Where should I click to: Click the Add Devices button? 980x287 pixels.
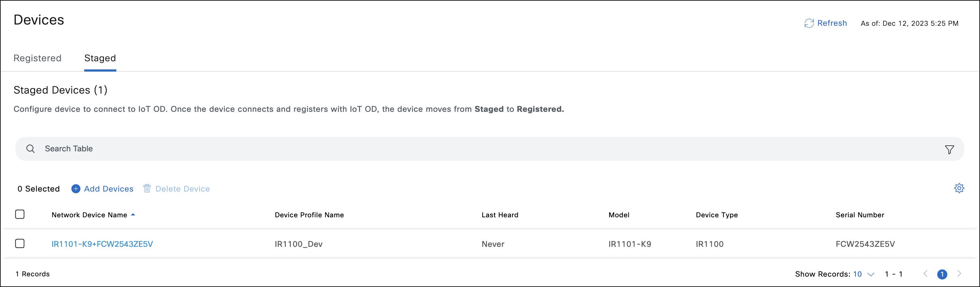108,188
